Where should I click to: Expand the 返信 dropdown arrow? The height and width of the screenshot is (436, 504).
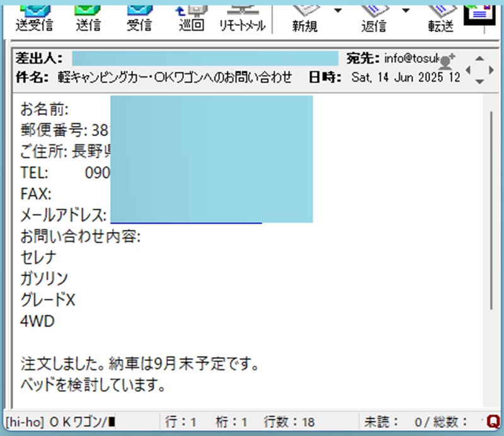(406, 10)
